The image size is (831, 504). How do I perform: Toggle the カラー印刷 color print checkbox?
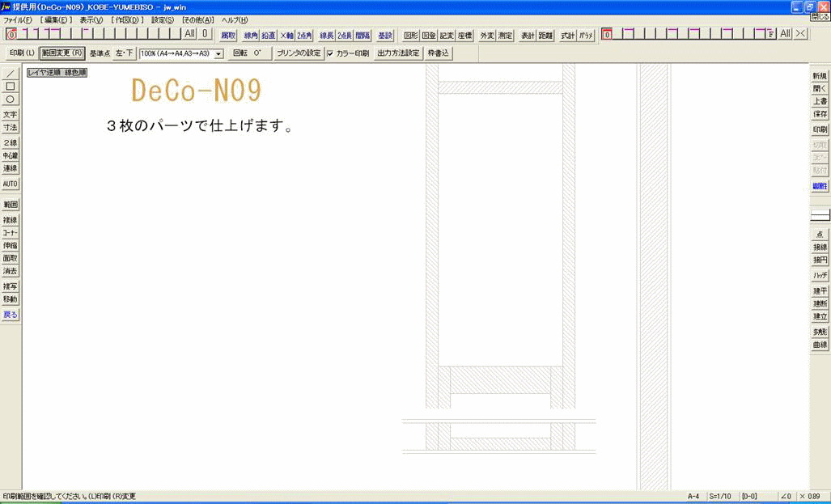pyautogui.click(x=330, y=53)
